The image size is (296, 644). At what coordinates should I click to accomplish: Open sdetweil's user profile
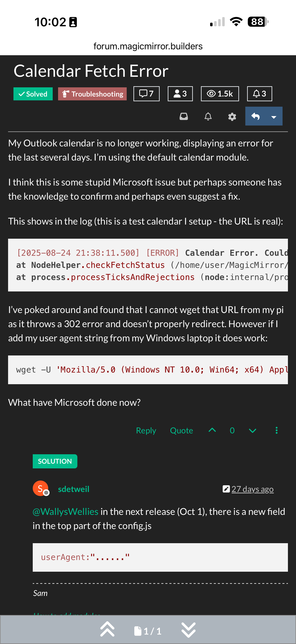pos(74,489)
